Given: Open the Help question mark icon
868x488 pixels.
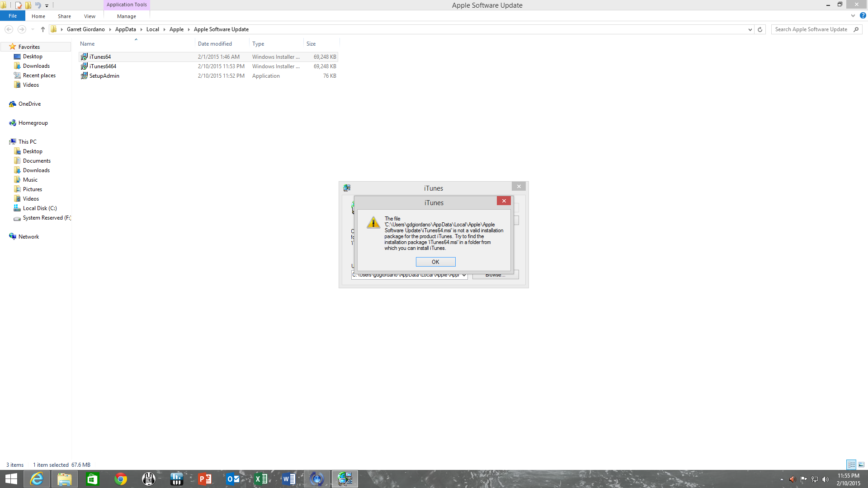Looking at the screenshot, I should [863, 16].
